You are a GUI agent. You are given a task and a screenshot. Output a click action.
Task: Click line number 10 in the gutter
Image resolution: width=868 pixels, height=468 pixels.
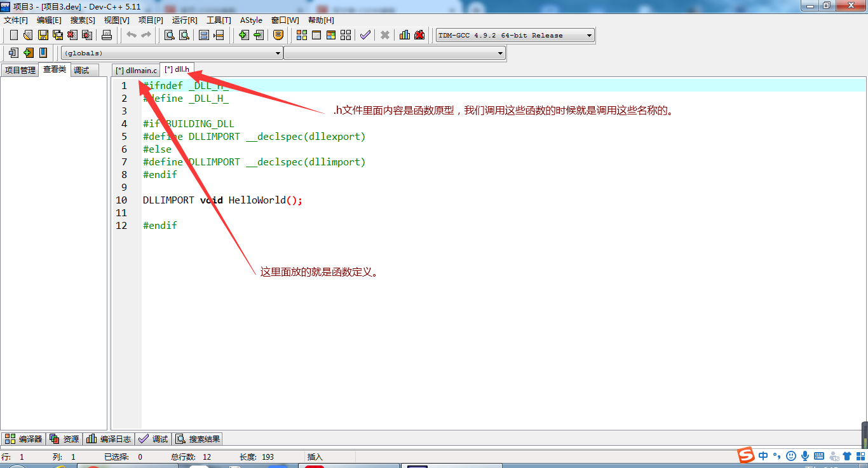click(x=121, y=200)
